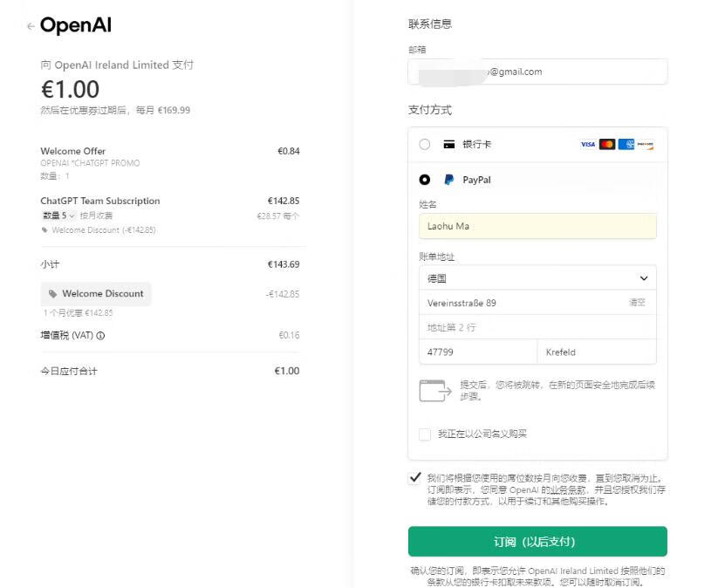Open the 数量 5 seat quantity dropdown

(x=59, y=215)
